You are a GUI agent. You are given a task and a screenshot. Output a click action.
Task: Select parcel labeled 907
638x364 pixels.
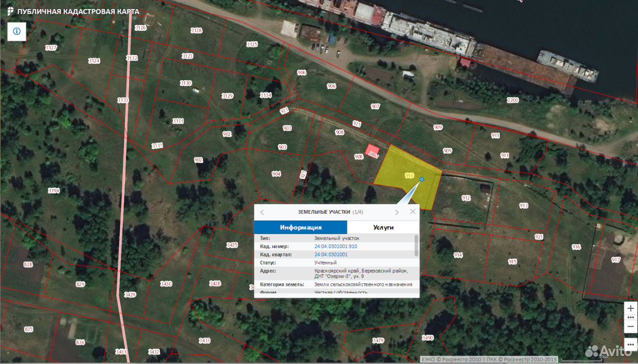[x=375, y=107]
